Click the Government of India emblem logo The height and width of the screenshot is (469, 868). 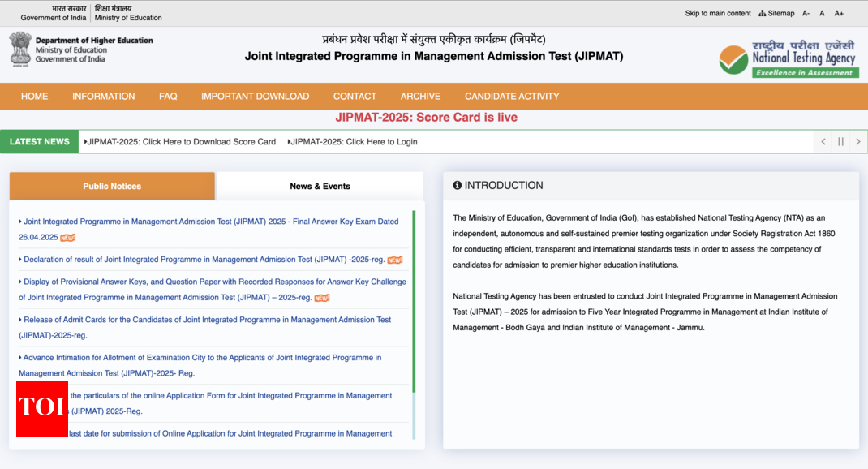click(20, 49)
